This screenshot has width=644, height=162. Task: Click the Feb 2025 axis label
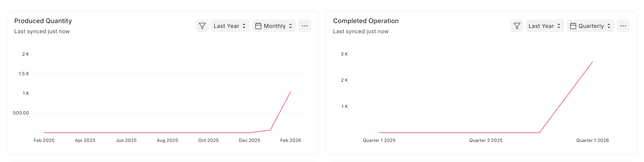click(44, 140)
